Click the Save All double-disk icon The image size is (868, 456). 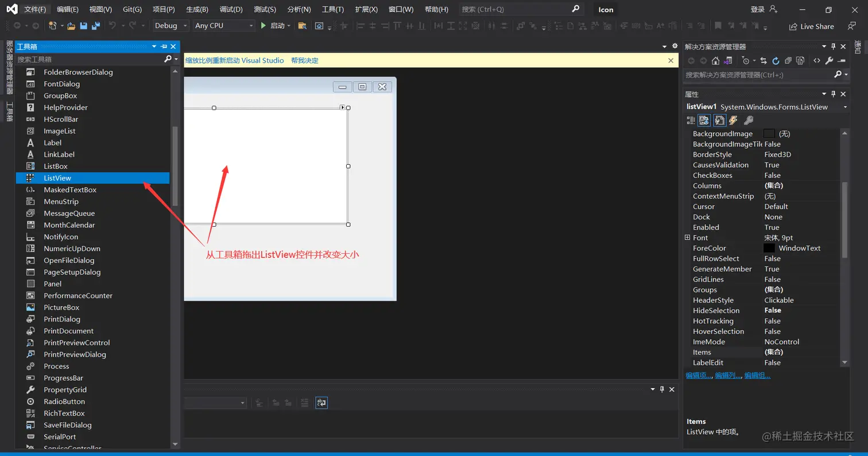(95, 26)
